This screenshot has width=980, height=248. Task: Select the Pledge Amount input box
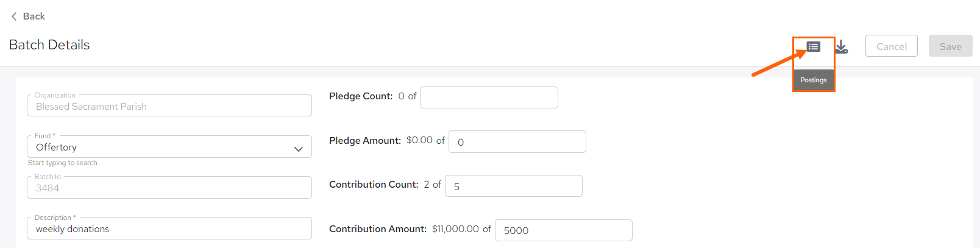[517, 142]
